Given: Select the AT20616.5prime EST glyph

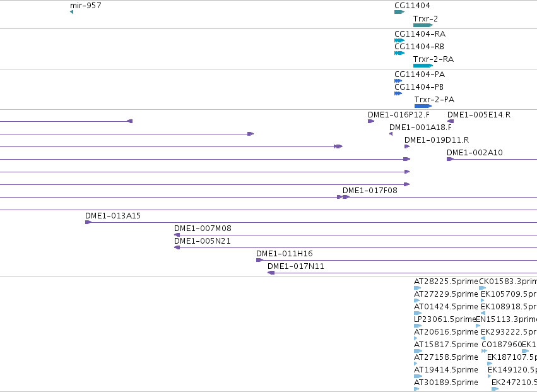Looking at the screenshot, I should tap(416, 338).
